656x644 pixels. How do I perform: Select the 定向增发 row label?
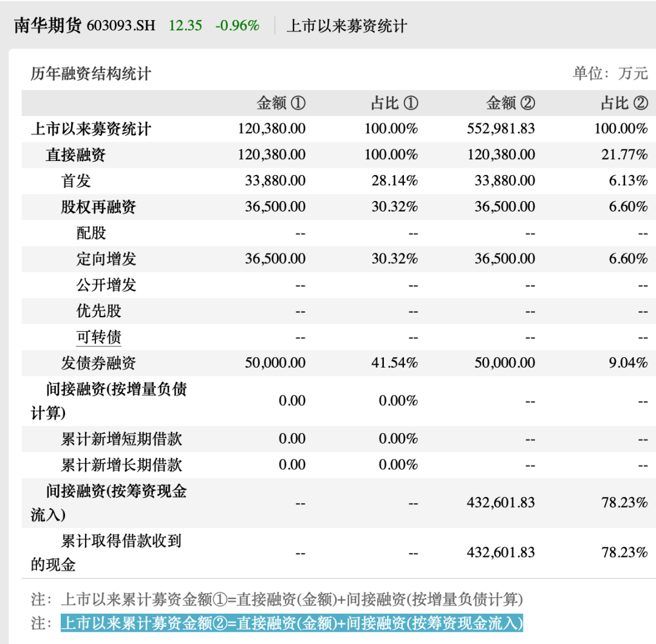click(x=106, y=259)
